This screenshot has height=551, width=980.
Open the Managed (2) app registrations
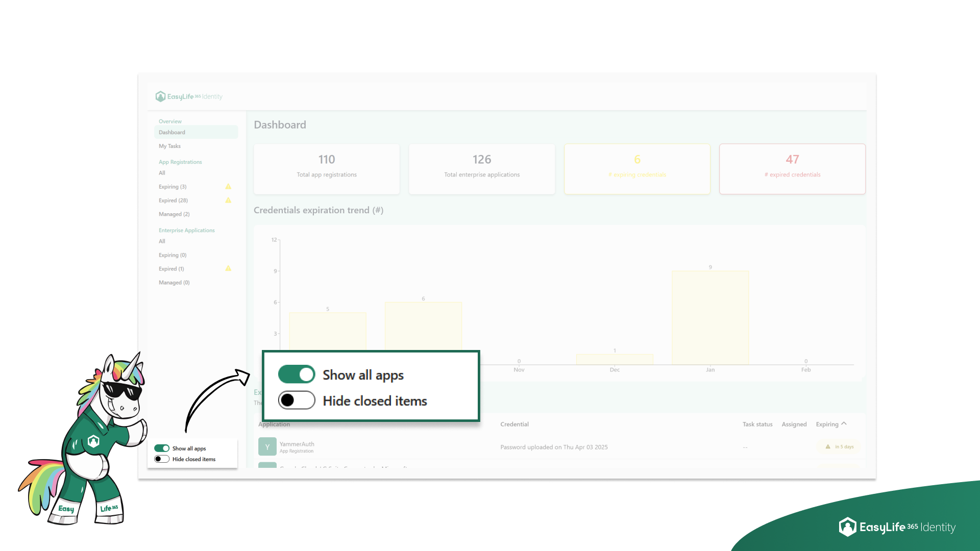coord(174,214)
